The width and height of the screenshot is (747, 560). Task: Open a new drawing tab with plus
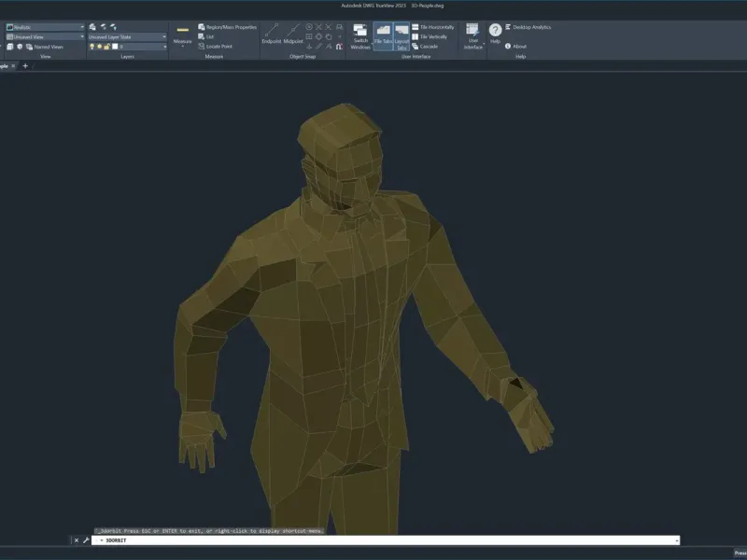coord(25,65)
